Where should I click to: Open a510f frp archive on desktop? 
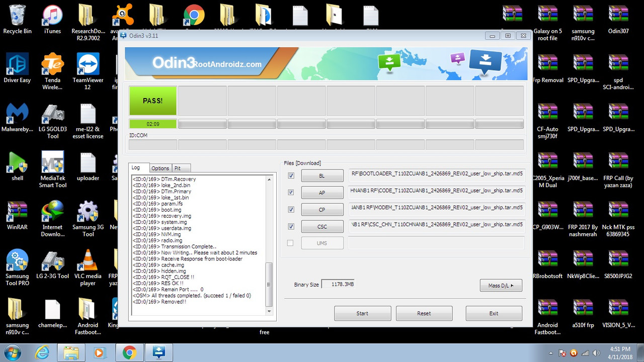tap(583, 313)
